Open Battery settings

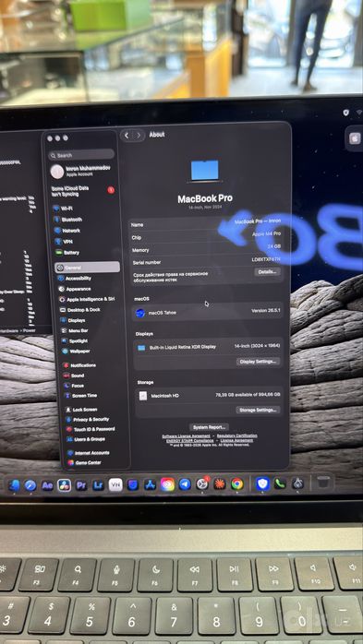[x=67, y=253]
